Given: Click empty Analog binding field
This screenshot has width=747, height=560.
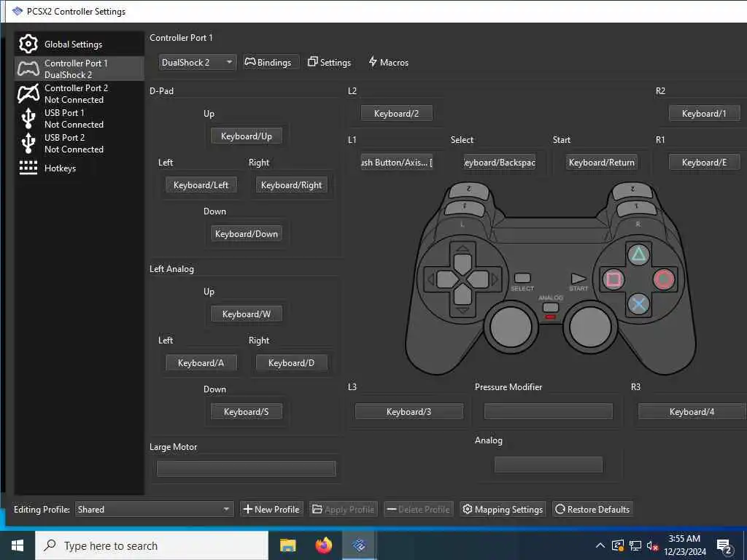Looking at the screenshot, I should (x=549, y=464).
